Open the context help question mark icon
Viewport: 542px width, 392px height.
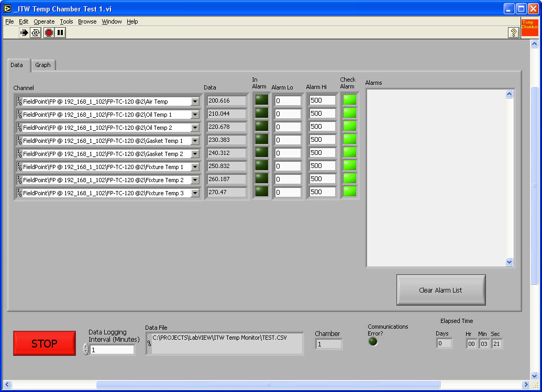click(x=514, y=33)
